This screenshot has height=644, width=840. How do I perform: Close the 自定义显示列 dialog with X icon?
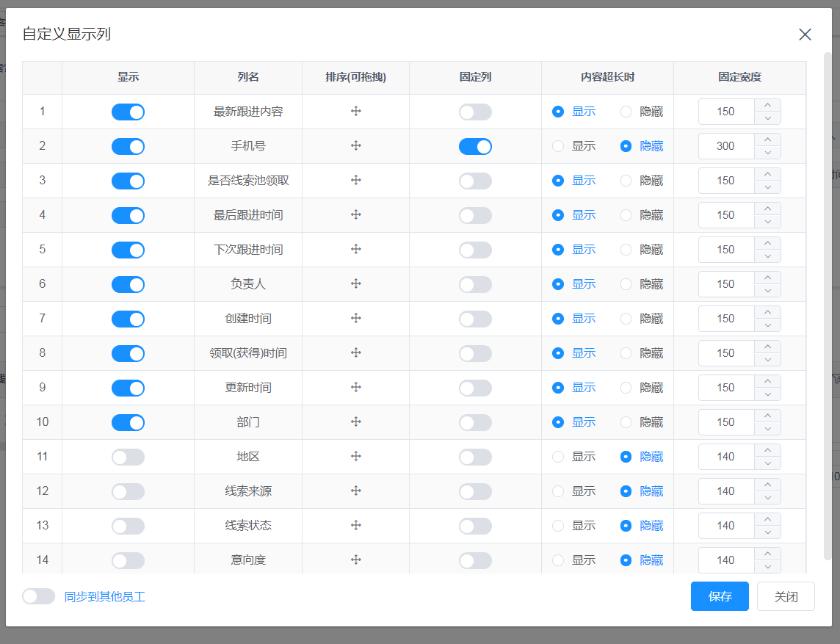[x=805, y=35]
